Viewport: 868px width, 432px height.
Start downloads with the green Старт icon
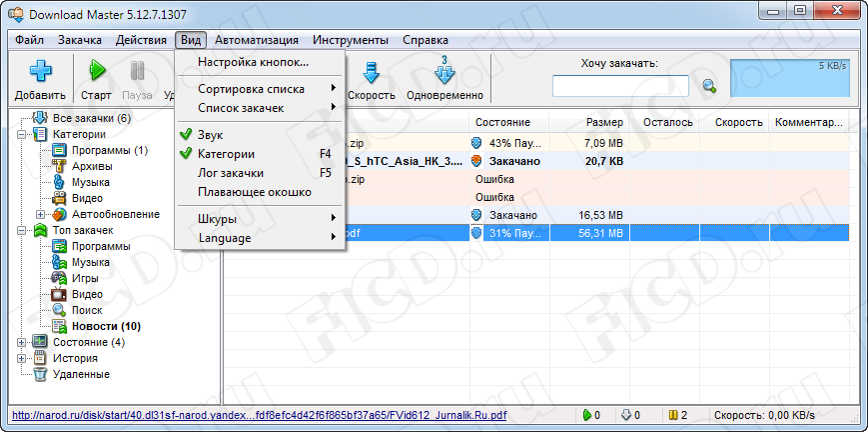pos(96,71)
